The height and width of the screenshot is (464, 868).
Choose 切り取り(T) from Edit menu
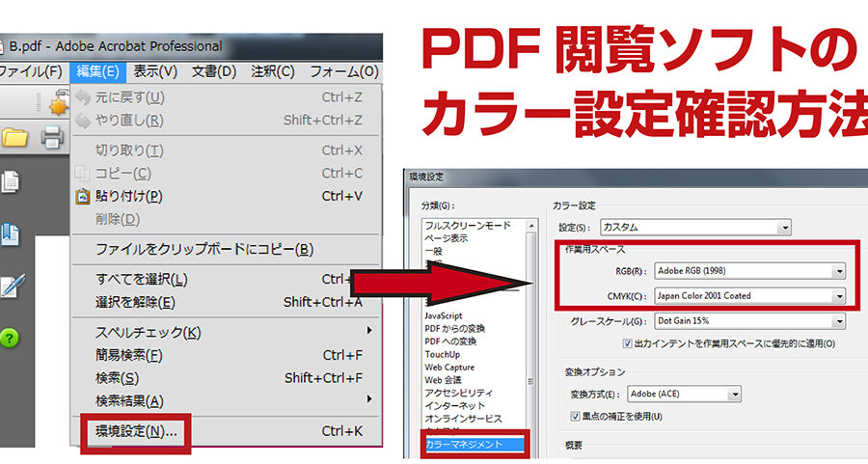tap(227, 150)
